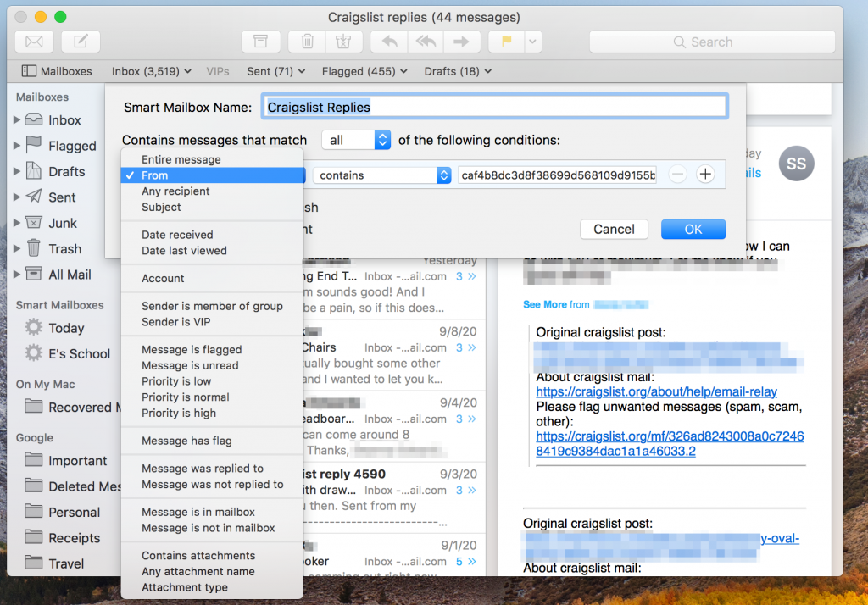Open craigslist flag unwanted messages link

click(670, 443)
